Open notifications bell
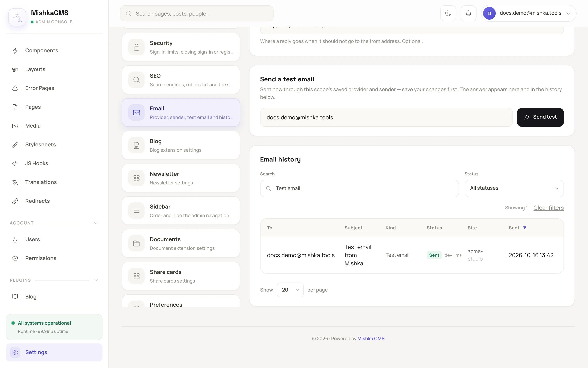This screenshot has height=368, width=588. [x=468, y=13]
